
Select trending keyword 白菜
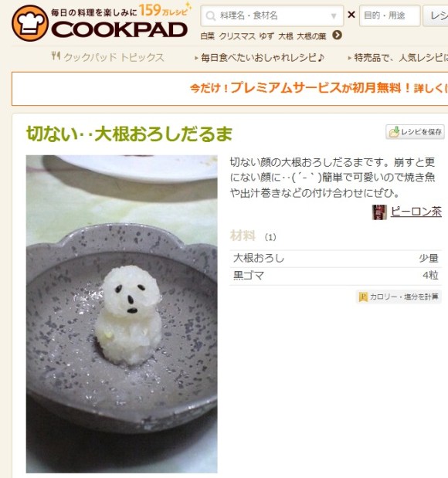[207, 36]
